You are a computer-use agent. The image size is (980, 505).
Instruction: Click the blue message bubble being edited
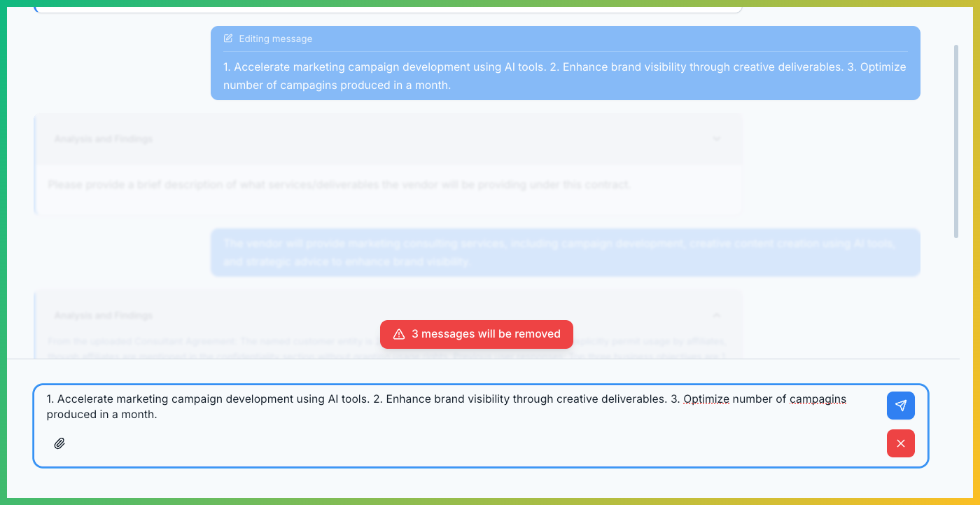[x=564, y=76]
